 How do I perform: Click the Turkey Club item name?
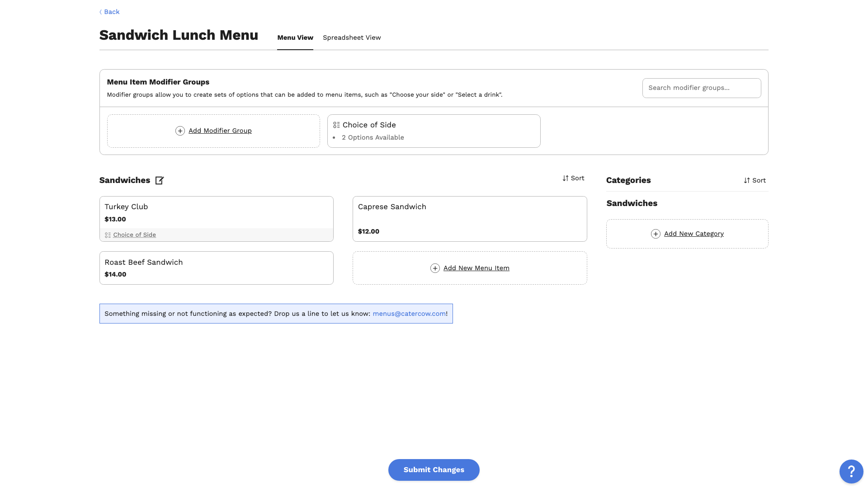click(126, 206)
